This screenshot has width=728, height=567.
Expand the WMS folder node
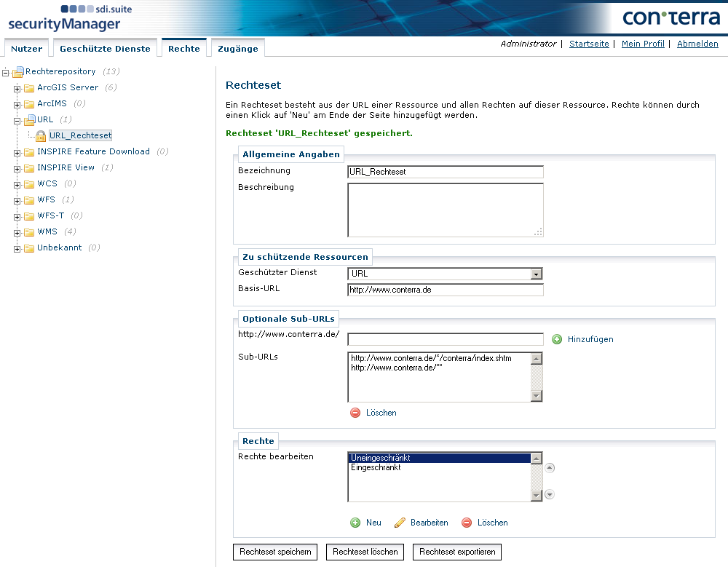pyautogui.click(x=17, y=232)
